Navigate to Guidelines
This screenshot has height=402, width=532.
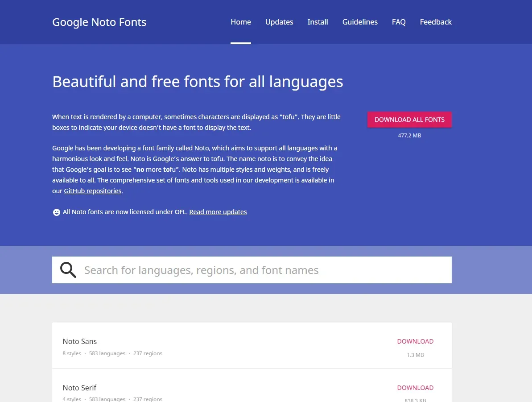tap(359, 22)
